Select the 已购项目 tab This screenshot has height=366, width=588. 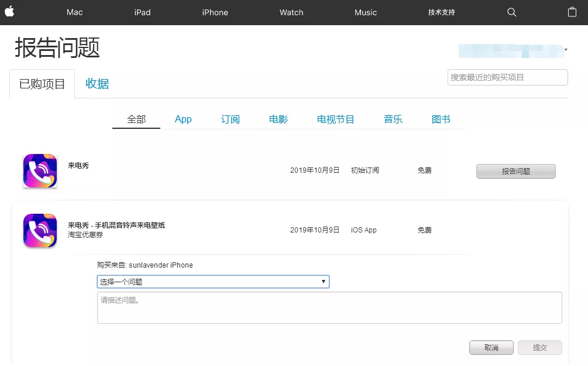[x=42, y=84]
